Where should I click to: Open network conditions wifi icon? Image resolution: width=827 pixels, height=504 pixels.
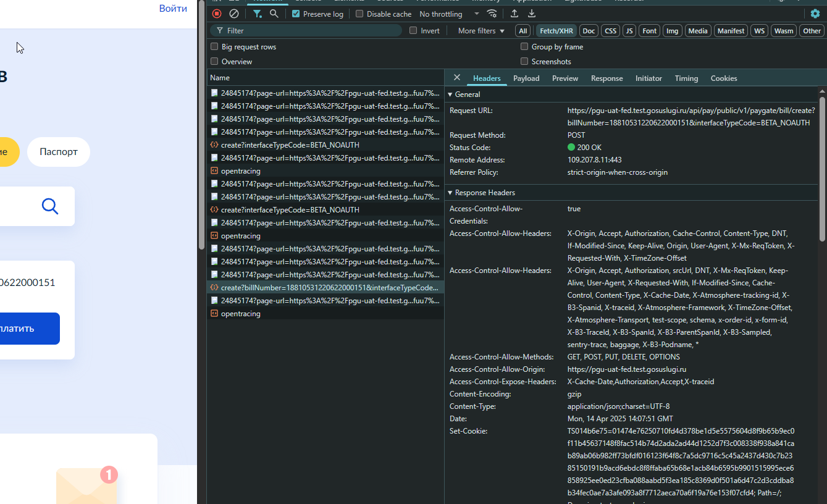pyautogui.click(x=492, y=14)
